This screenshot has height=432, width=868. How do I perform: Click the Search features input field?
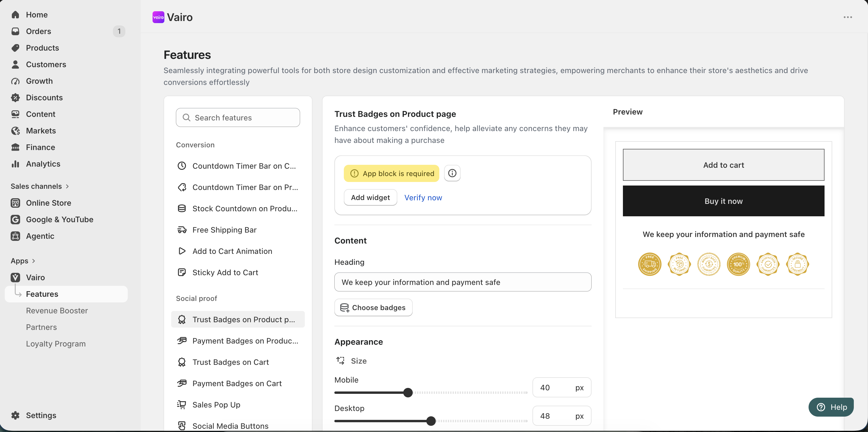238,118
